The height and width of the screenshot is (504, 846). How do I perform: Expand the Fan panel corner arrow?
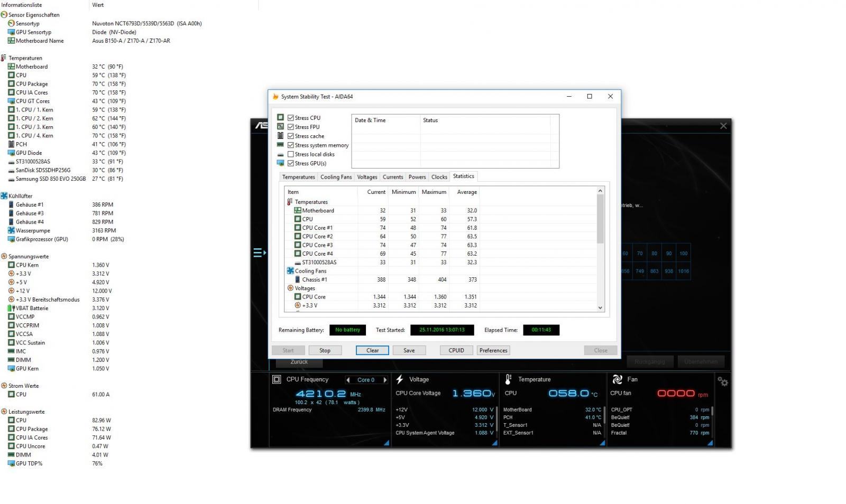pos(710,443)
